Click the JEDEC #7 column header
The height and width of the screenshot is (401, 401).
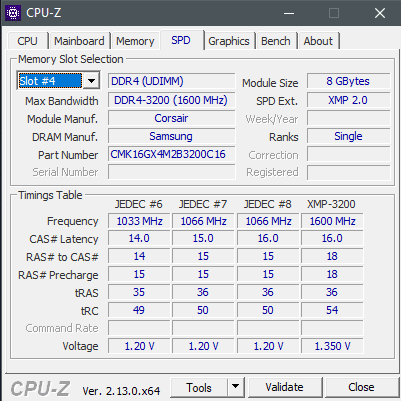[x=203, y=204]
